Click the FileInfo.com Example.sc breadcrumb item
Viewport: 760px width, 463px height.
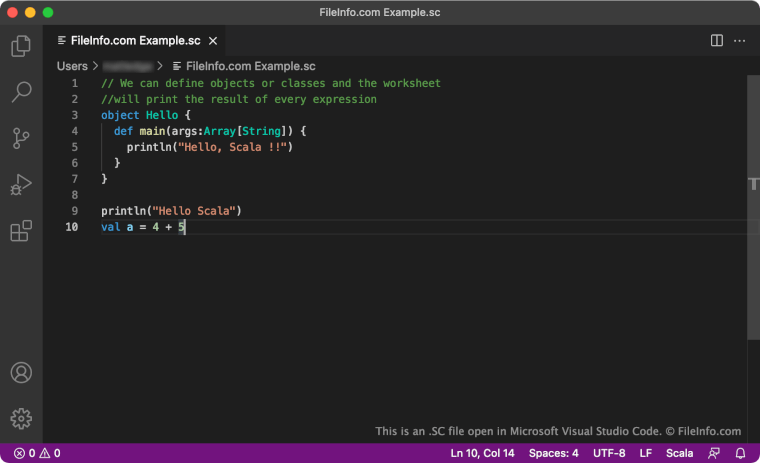(x=243, y=66)
